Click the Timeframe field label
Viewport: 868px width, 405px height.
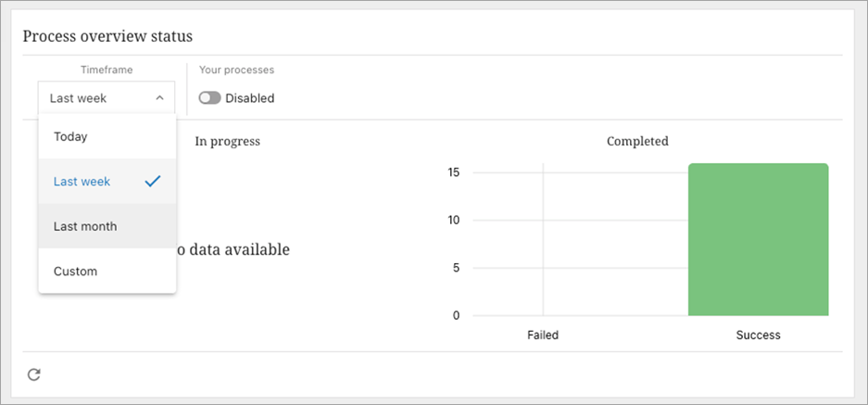107,70
